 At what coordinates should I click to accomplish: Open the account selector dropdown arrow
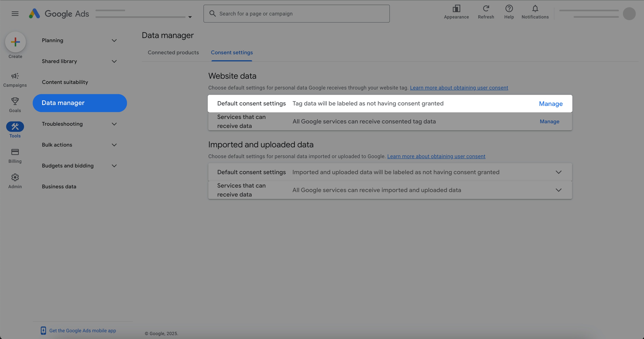(x=190, y=17)
